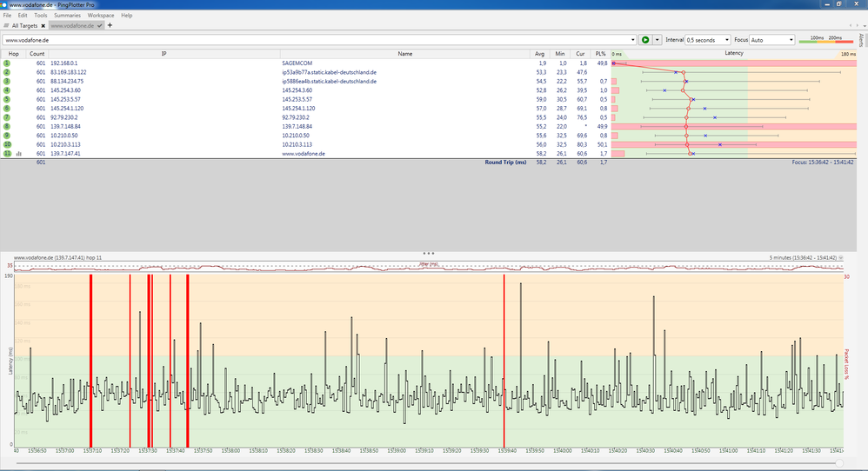Viewport: 868px width, 471px height.
Task: Click hop 3 green circle
Action: click(x=7, y=82)
